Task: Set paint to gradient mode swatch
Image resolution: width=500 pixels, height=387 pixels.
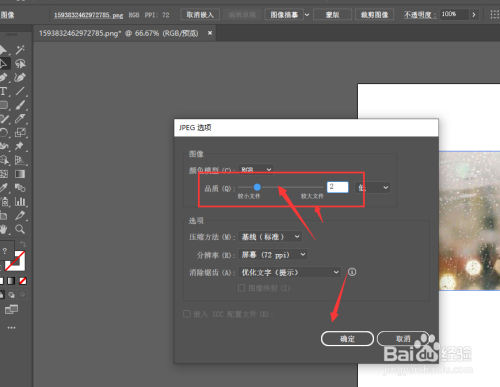Action: tap(11, 281)
